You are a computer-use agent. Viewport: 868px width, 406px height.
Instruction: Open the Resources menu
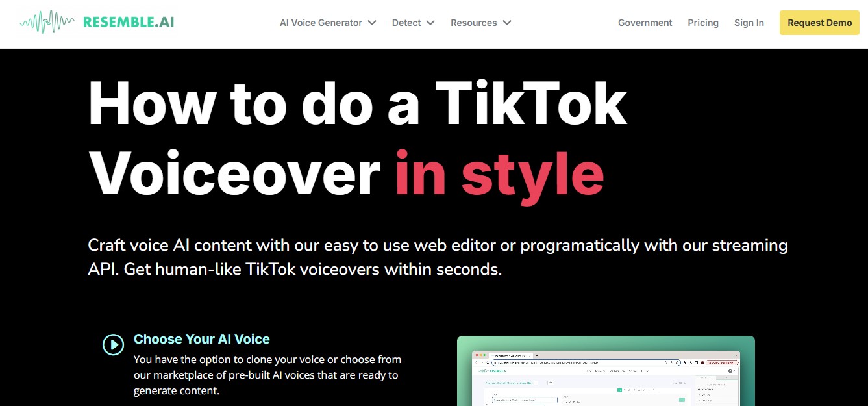[474, 23]
